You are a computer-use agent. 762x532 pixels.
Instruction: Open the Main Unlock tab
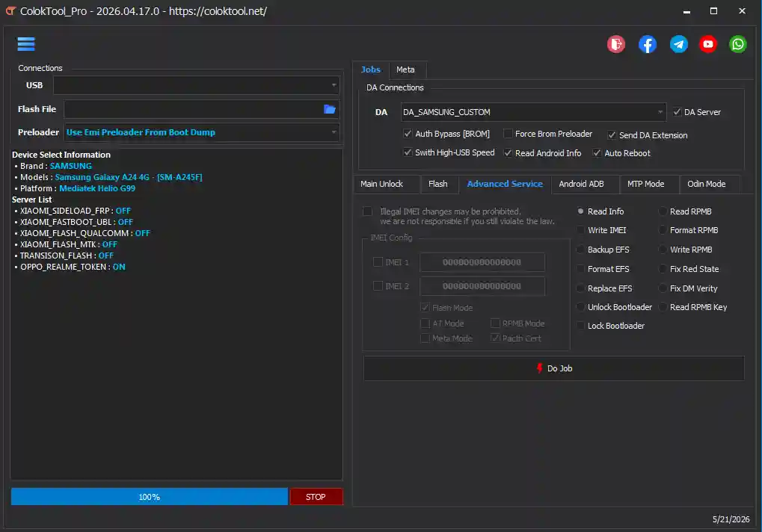pyautogui.click(x=381, y=184)
